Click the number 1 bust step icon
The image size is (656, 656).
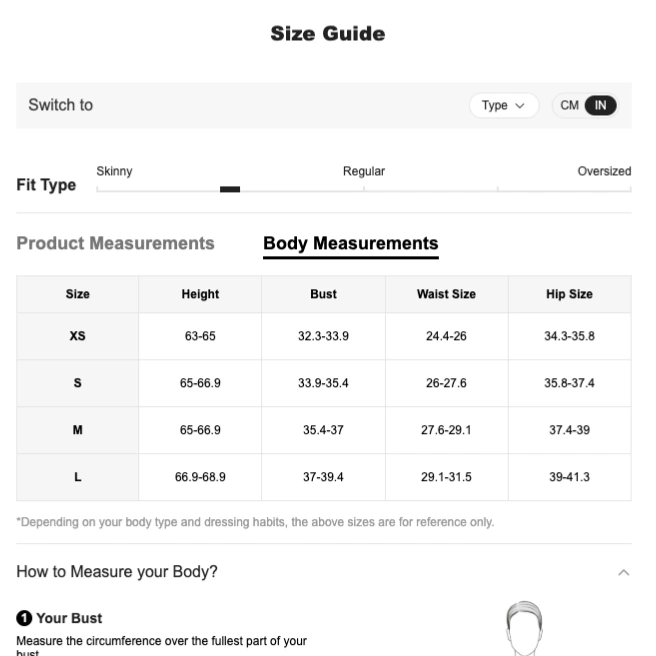24,618
